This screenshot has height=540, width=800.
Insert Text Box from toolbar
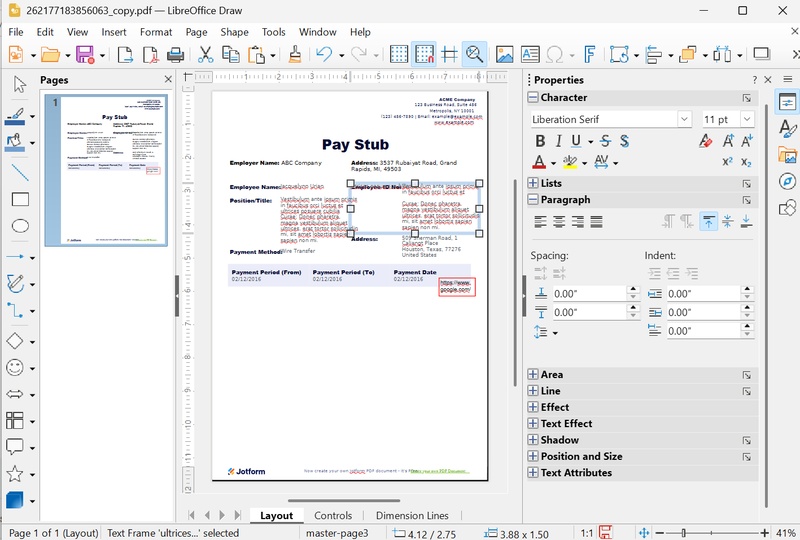(530, 54)
